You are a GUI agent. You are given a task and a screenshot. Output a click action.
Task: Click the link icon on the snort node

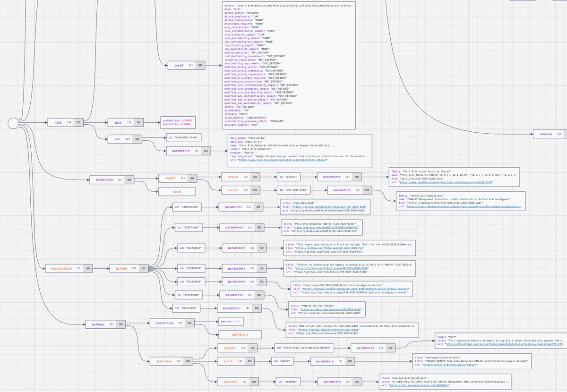point(249,361)
